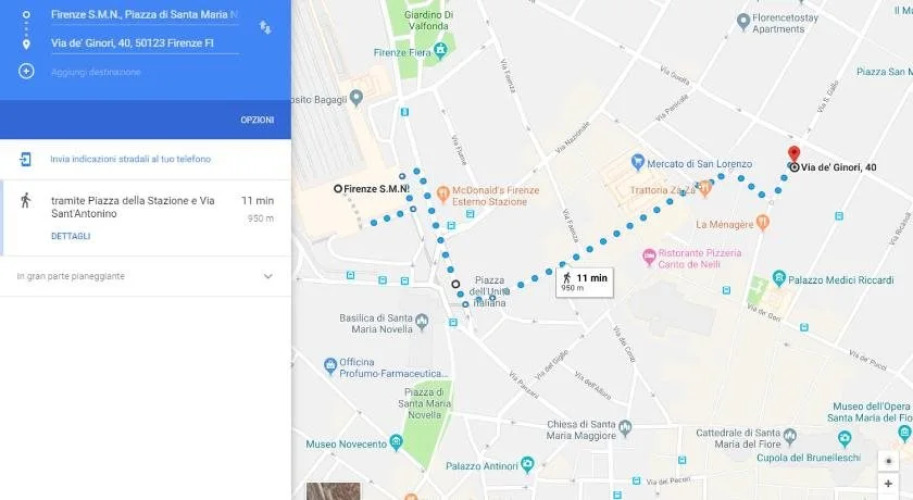Click the Palazzo Medici Riccardi museum marker

click(x=779, y=278)
